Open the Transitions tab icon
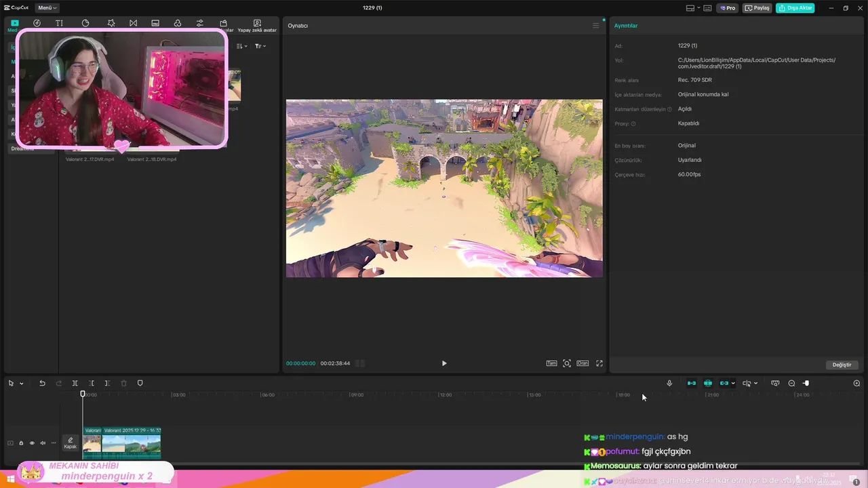Viewport: 868px width, 488px height. (133, 23)
